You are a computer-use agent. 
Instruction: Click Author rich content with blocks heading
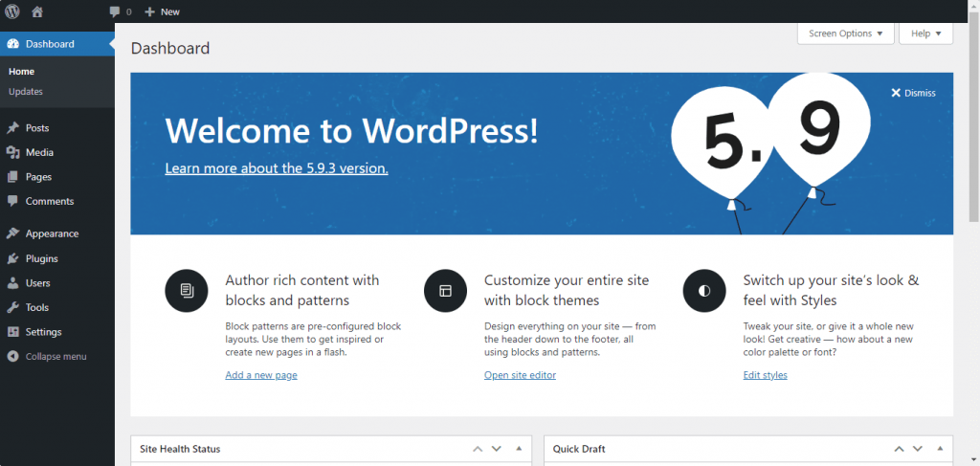[301, 290]
